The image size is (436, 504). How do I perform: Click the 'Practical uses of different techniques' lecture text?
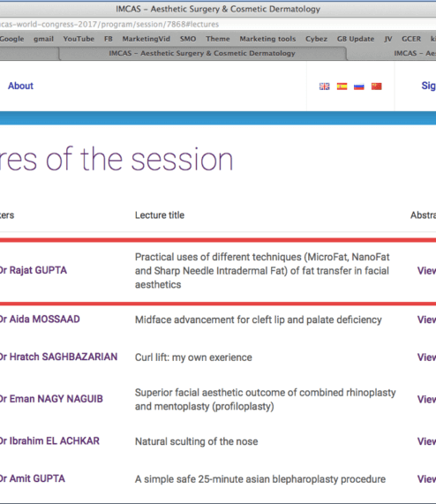coord(262,271)
